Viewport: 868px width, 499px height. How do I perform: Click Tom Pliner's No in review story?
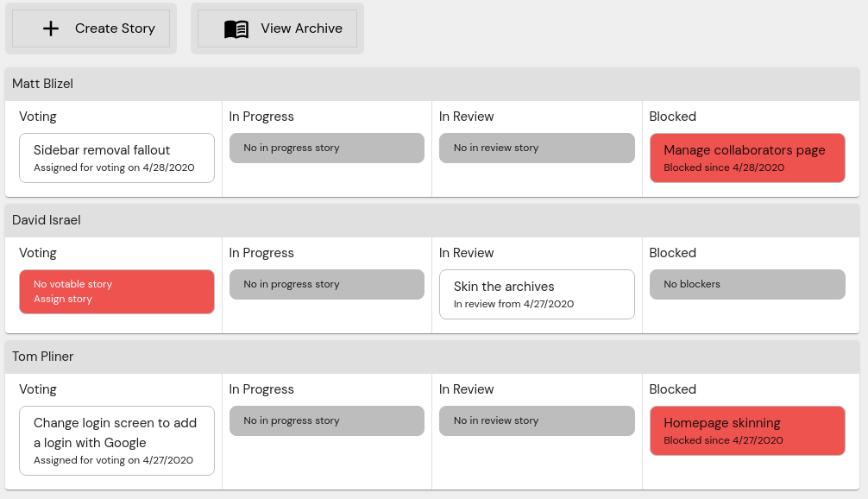point(537,421)
